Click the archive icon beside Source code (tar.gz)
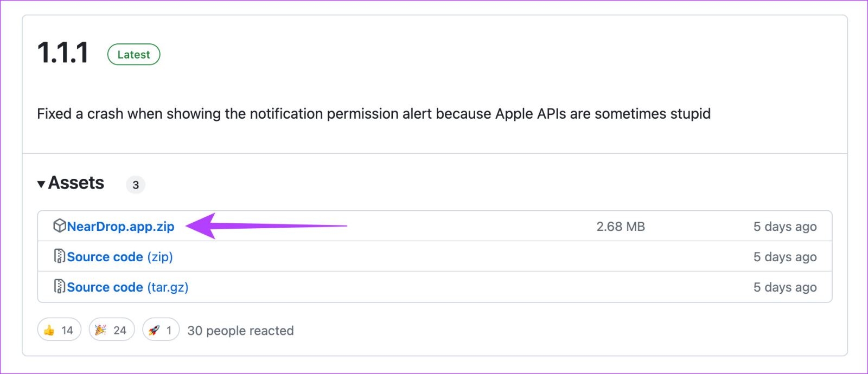868x374 pixels. click(60, 286)
